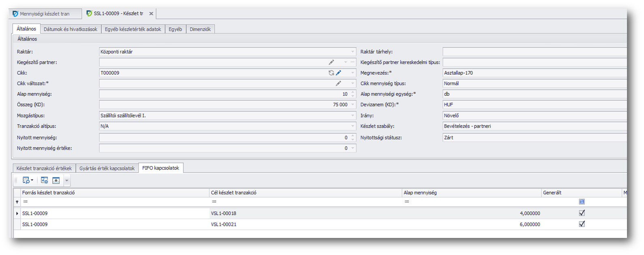
Task: Expand the Mozgástípus dropdown arrow
Action: (353, 116)
